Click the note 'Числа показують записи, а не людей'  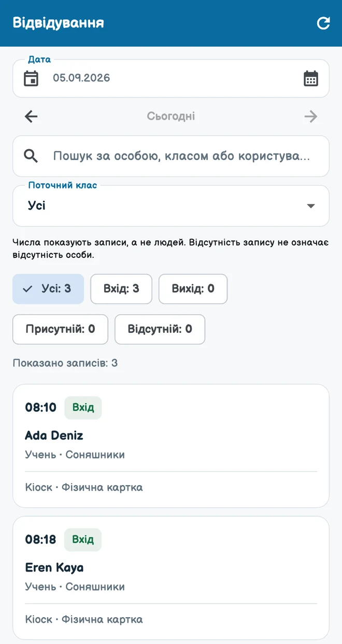pos(99,242)
